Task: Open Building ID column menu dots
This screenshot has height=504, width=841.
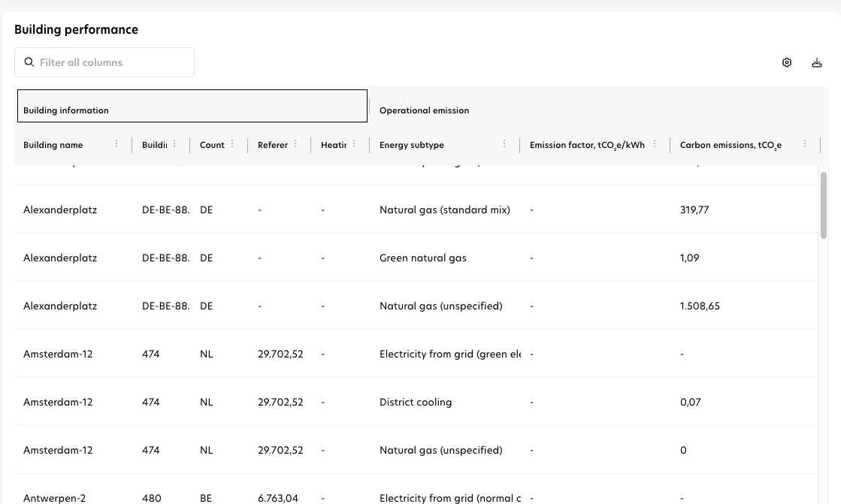Action: coord(174,143)
